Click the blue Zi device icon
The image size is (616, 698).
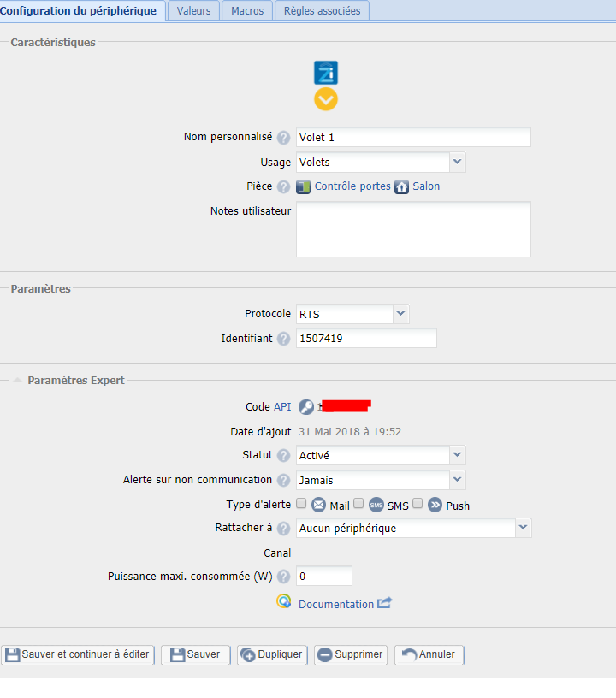pos(326,73)
